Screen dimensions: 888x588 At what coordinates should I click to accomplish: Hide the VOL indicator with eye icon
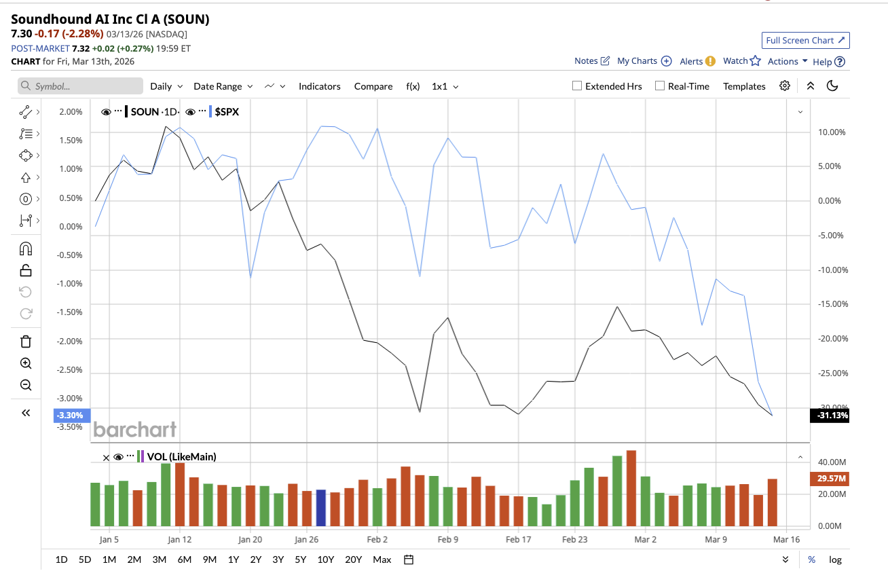click(118, 457)
